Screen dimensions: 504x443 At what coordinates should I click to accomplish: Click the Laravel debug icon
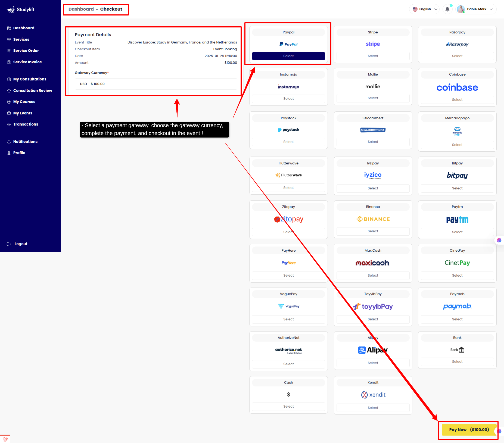(5, 439)
